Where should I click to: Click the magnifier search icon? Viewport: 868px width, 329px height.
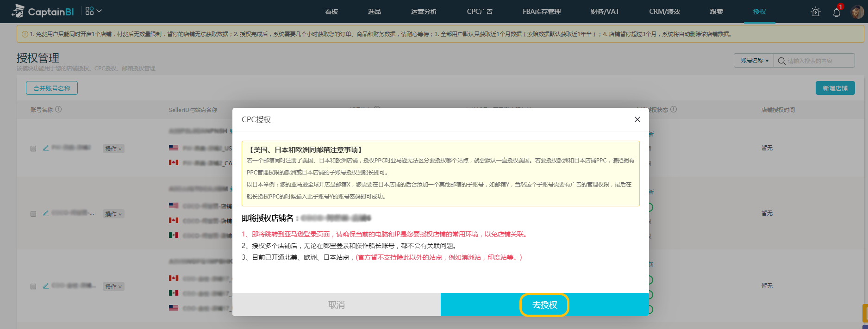781,61
